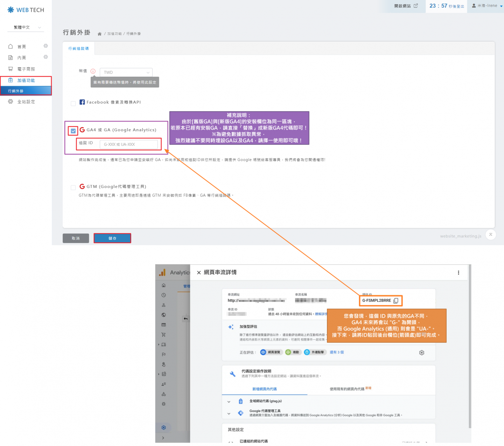Open the TWD currency dropdown
This screenshot has height=446, width=504.
126,72
